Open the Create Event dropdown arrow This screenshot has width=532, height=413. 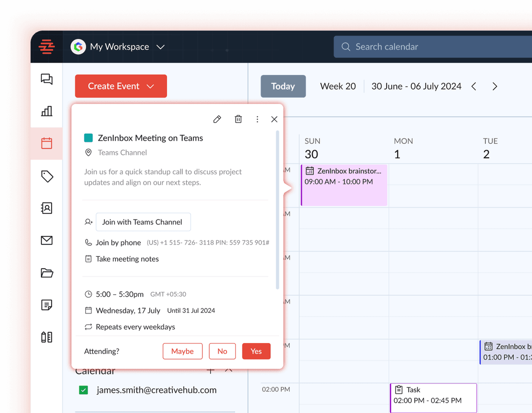coord(150,86)
